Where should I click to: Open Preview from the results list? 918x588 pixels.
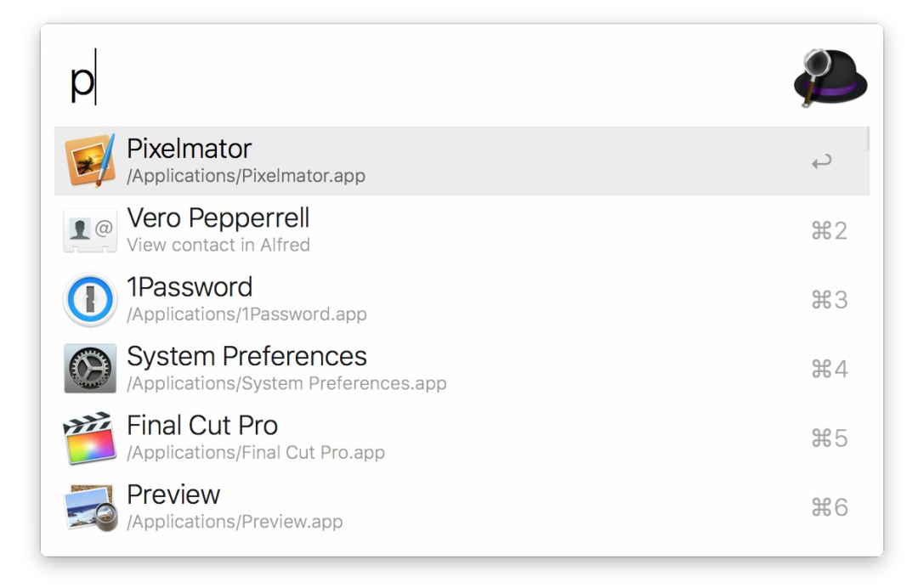pos(173,495)
